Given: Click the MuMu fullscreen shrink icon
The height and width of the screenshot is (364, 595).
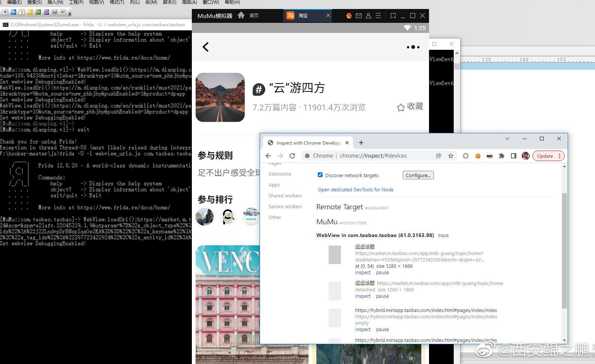Looking at the screenshot, I should (393, 16).
